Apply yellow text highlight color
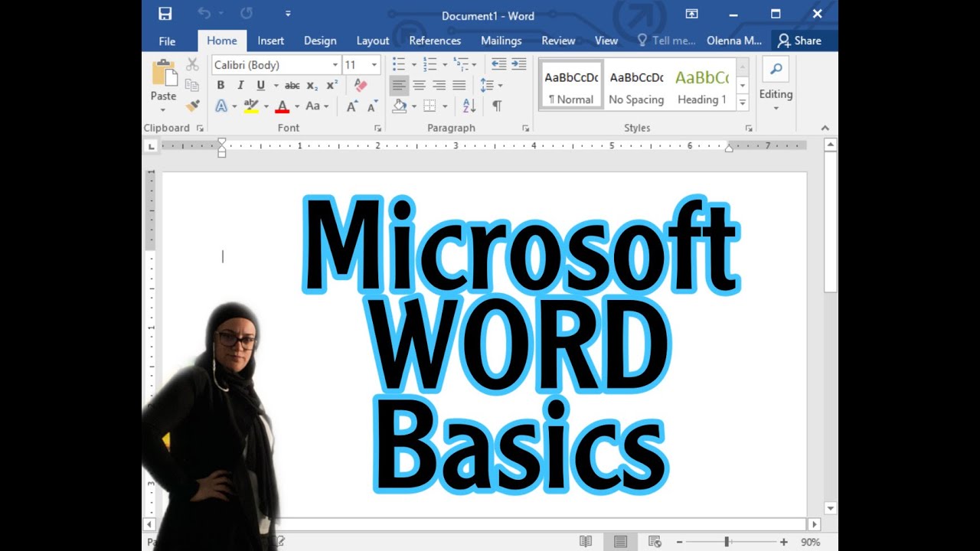The width and height of the screenshot is (980, 551). coord(251,106)
